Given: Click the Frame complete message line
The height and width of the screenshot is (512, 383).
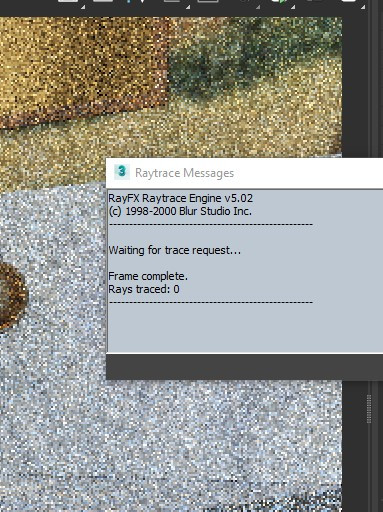Looking at the screenshot, I should 148,276.
